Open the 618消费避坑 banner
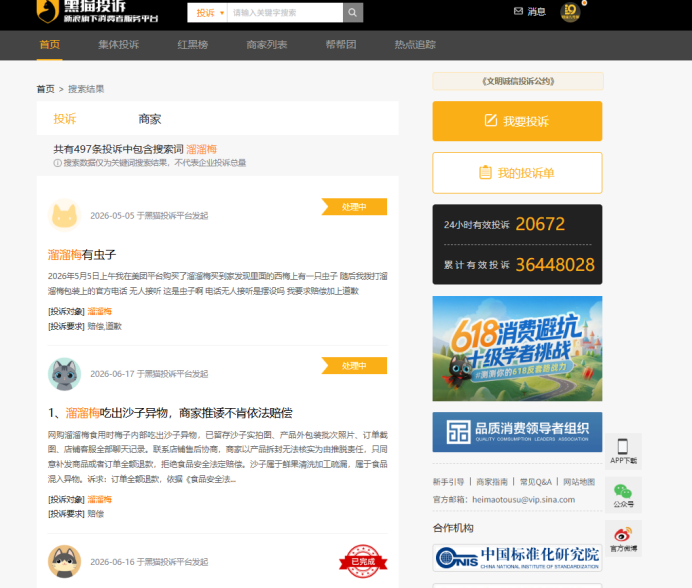Viewport: 692px width, 588px height. (x=517, y=348)
